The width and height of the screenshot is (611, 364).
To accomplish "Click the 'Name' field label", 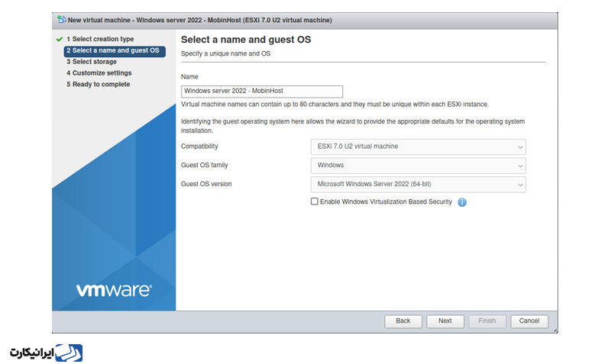I will (189, 77).
